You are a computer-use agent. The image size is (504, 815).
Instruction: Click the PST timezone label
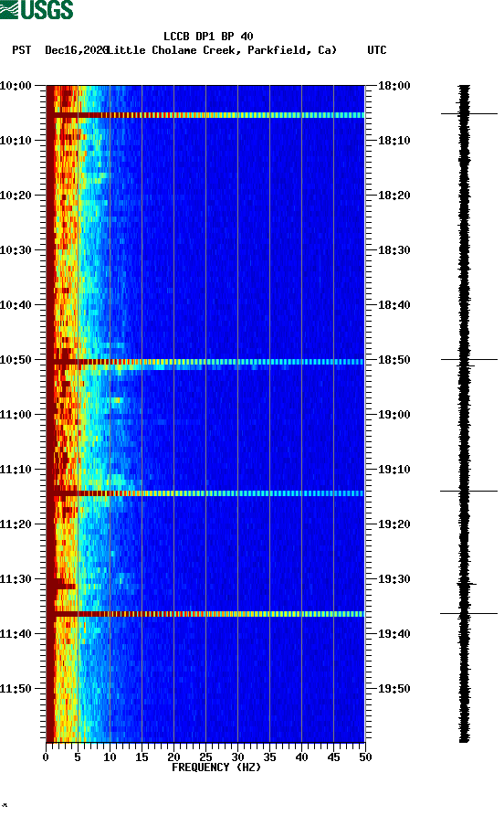tap(22, 50)
